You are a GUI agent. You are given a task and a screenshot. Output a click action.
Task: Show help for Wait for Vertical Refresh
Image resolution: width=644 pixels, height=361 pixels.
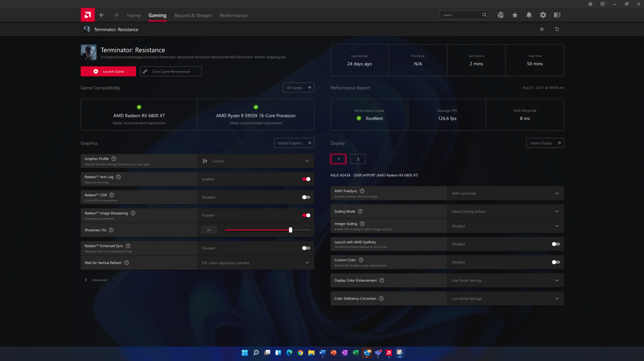click(x=126, y=263)
